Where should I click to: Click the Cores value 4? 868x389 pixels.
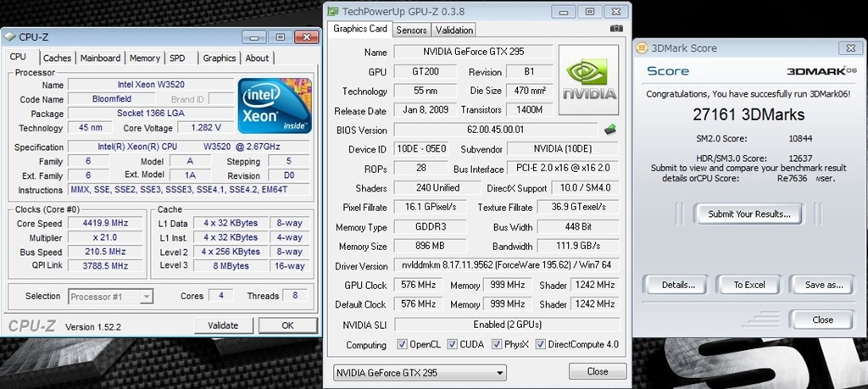(x=221, y=296)
